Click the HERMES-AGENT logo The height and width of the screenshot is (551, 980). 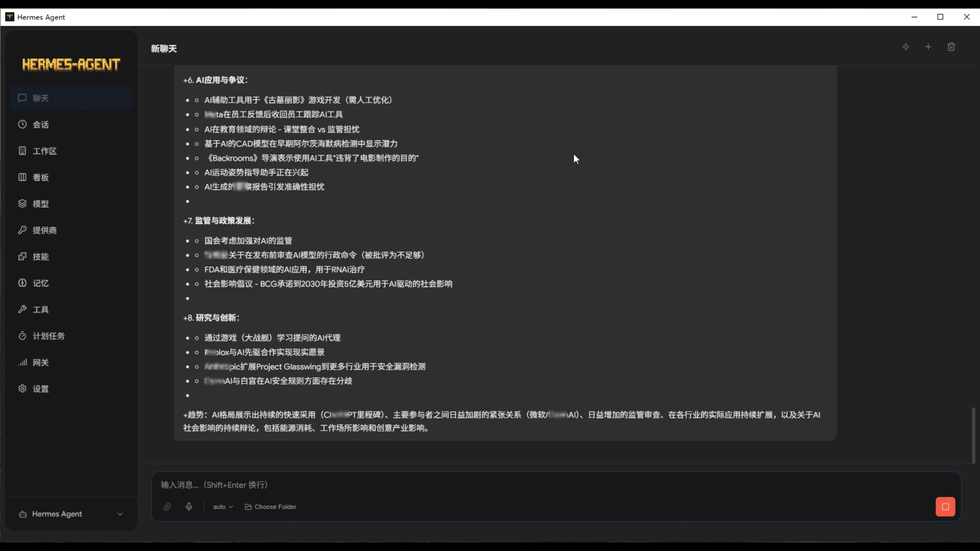(71, 64)
